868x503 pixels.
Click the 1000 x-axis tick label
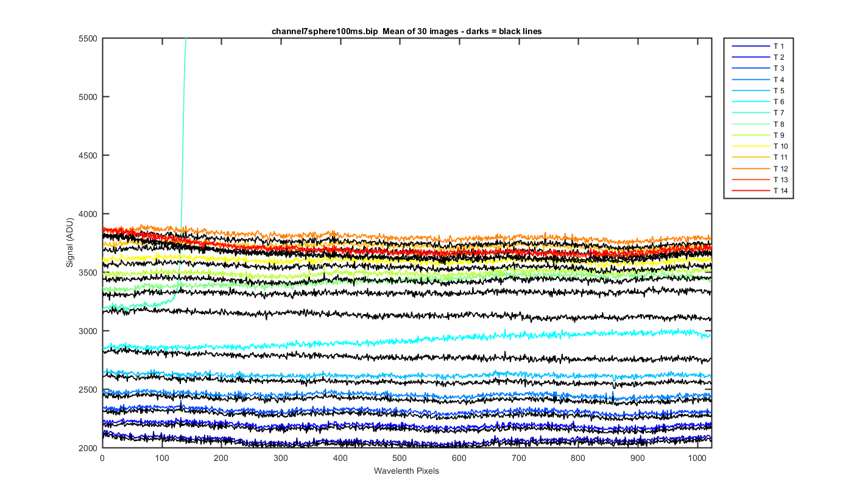(697, 458)
